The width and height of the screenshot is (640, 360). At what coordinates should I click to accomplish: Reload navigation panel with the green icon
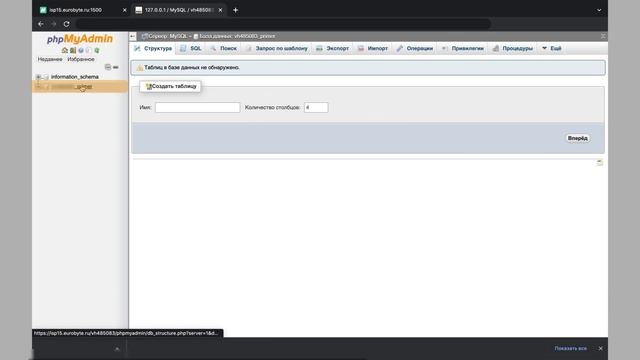[x=97, y=50]
